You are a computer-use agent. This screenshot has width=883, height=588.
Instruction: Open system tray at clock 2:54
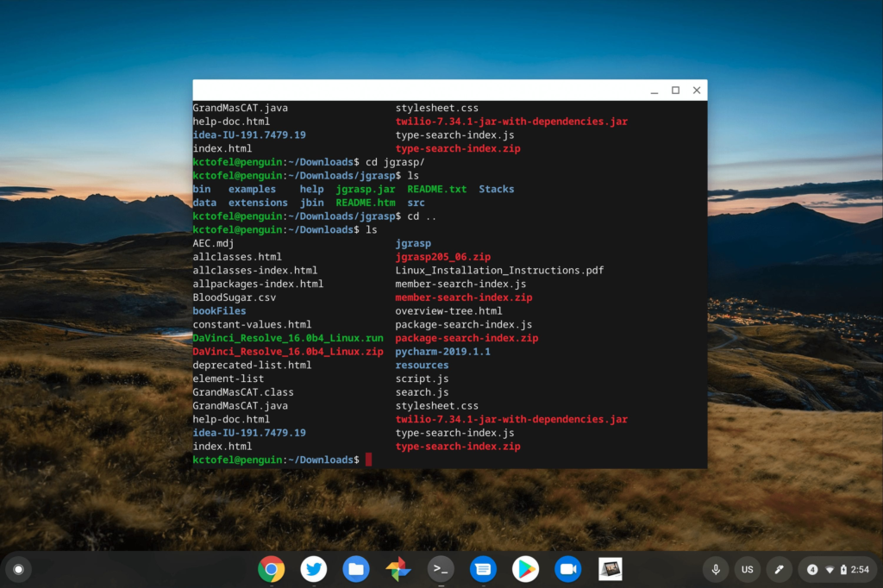point(860,569)
